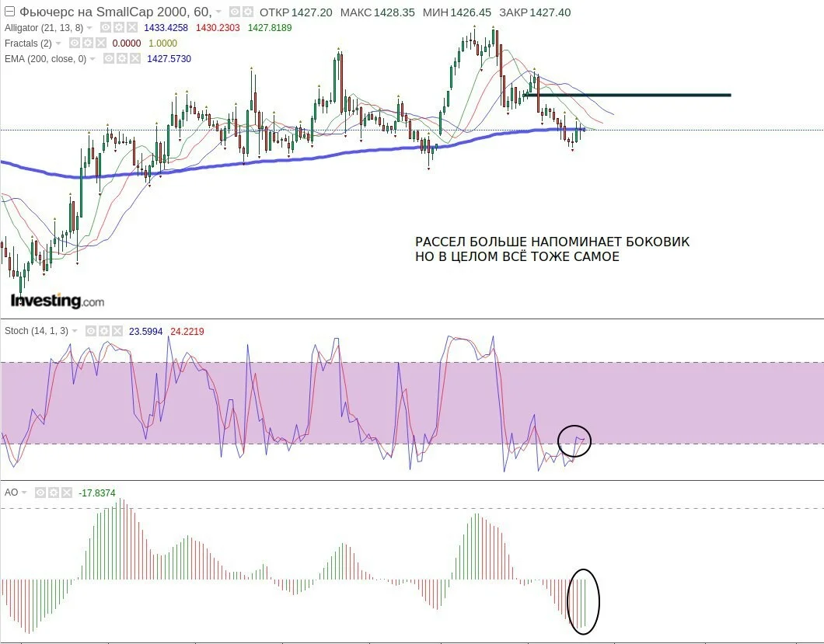Click the Fractals (2) legend label
This screenshot has height=644, width=824.
[29, 43]
